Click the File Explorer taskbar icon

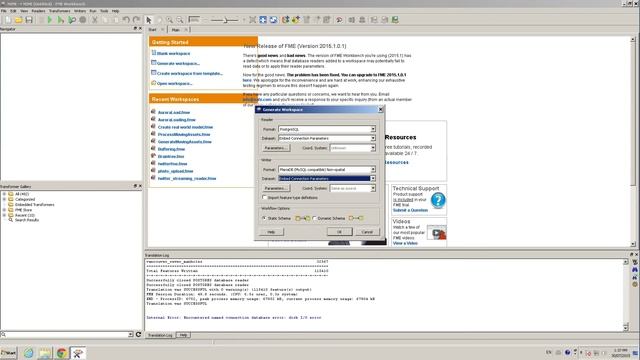click(45, 353)
